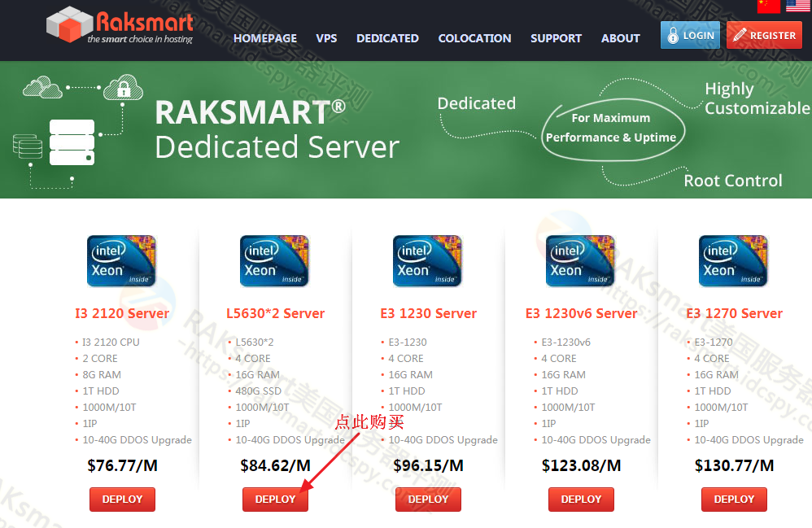Click the $123.08/M price
812x528 pixels.
click(x=581, y=466)
